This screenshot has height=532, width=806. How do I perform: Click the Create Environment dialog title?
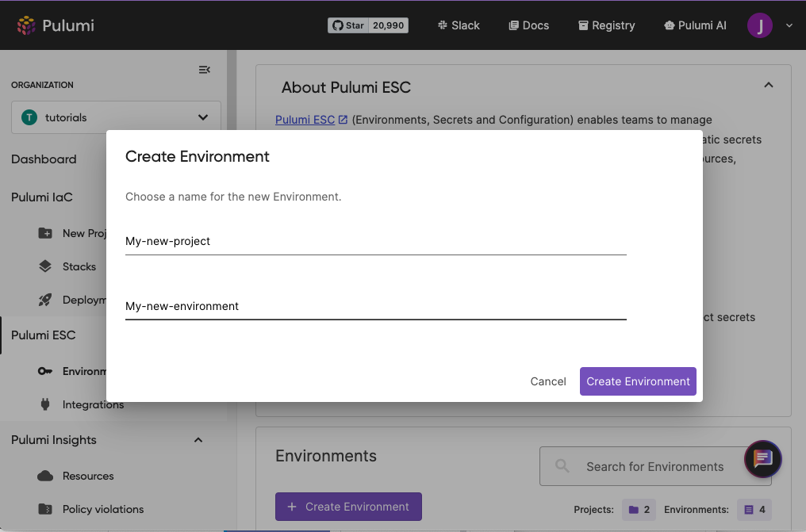click(198, 157)
